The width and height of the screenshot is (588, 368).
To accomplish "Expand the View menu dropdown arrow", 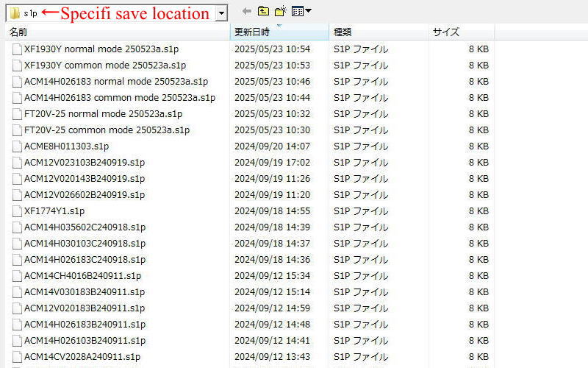I will click(x=308, y=11).
